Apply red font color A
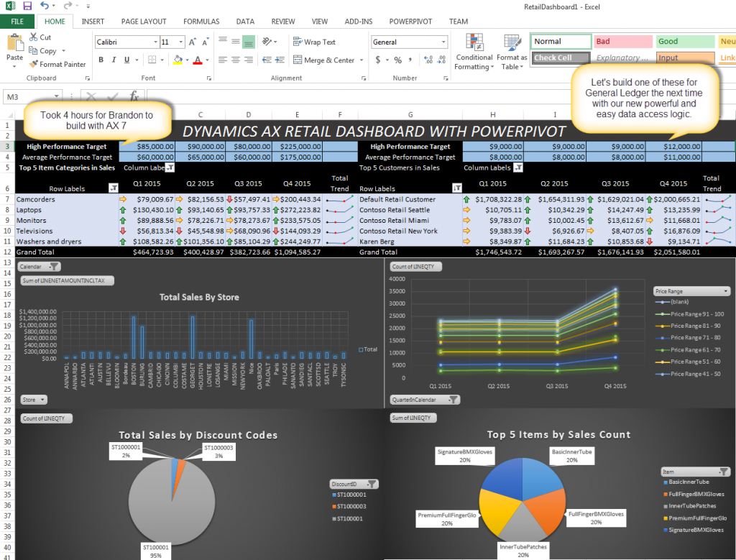Image resolution: width=736 pixels, height=560 pixels. click(198, 60)
